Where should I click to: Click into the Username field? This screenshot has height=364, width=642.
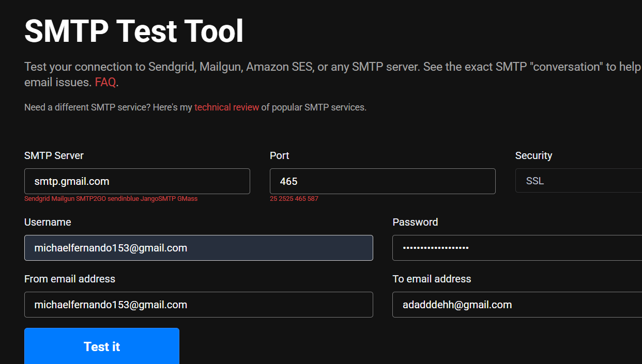pos(198,248)
